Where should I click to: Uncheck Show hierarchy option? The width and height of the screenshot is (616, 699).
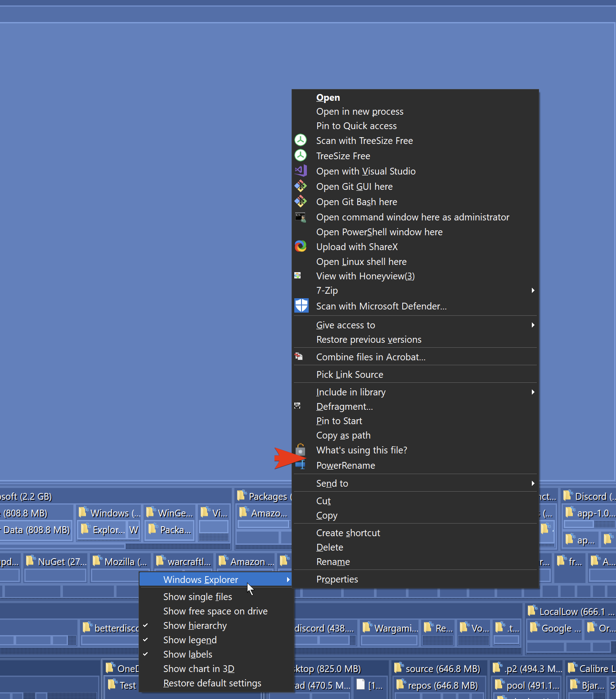click(195, 625)
